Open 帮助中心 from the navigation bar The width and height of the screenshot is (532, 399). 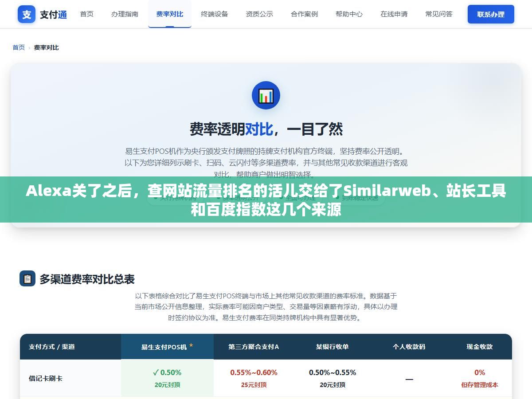349,14
